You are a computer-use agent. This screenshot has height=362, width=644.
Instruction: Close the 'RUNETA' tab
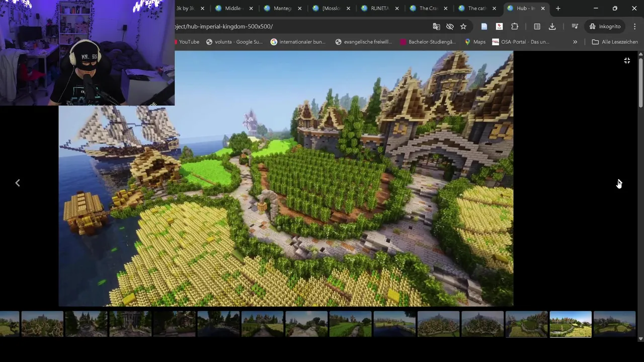click(x=397, y=8)
